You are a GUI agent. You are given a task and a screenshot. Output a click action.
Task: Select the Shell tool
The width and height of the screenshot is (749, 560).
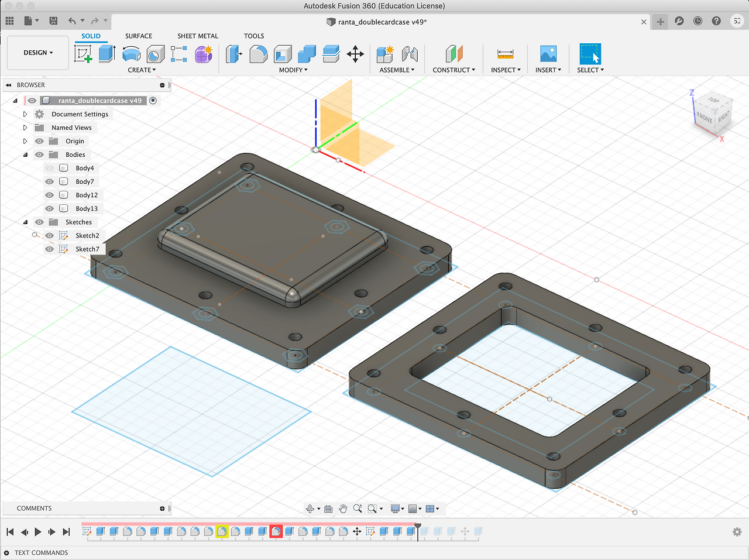tap(283, 54)
